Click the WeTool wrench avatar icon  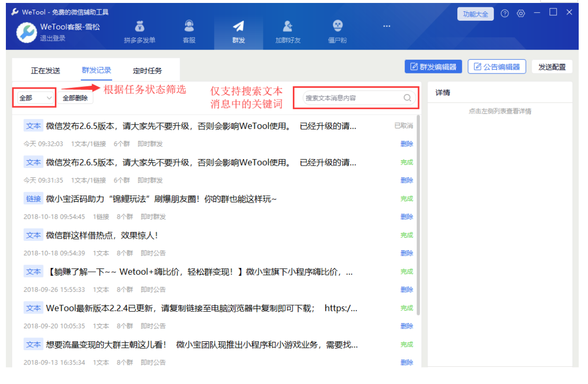pyautogui.click(x=26, y=32)
